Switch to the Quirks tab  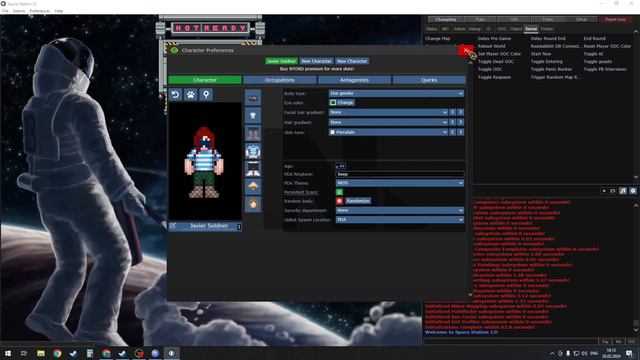click(x=429, y=80)
